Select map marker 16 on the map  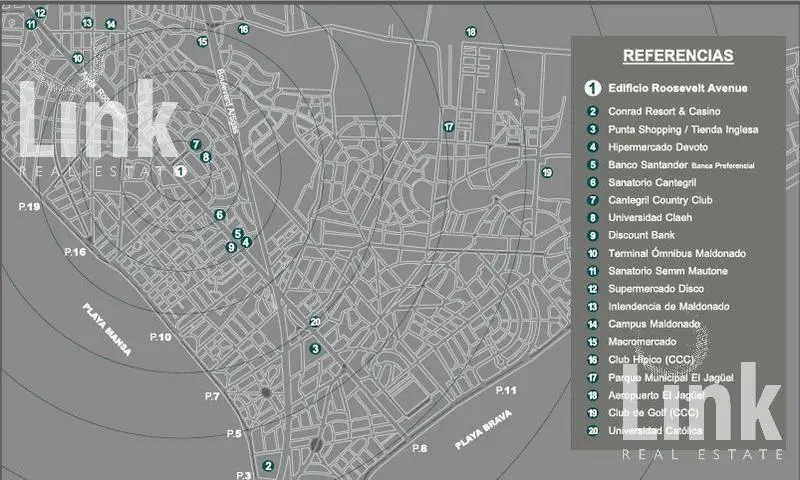click(x=243, y=29)
